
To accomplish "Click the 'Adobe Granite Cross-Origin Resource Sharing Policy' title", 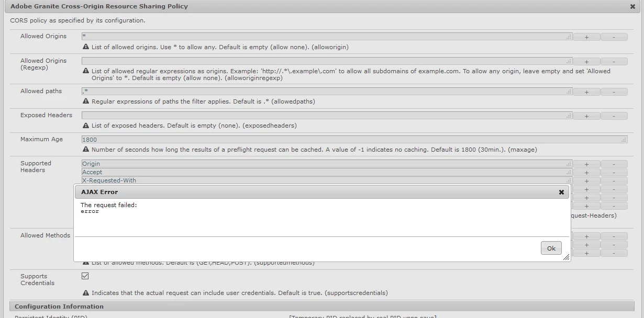I will pyautogui.click(x=99, y=6).
